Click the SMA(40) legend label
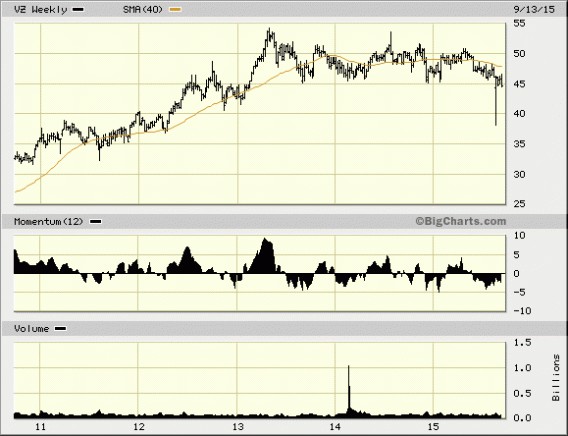The image size is (568, 436). coord(143,9)
